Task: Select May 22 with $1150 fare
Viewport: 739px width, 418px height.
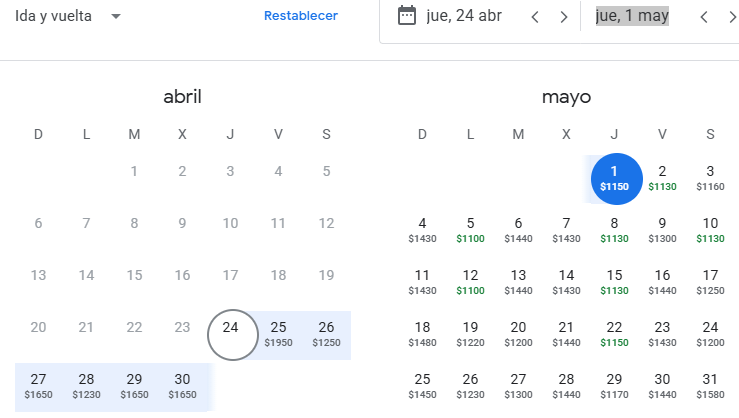Action: (x=614, y=333)
